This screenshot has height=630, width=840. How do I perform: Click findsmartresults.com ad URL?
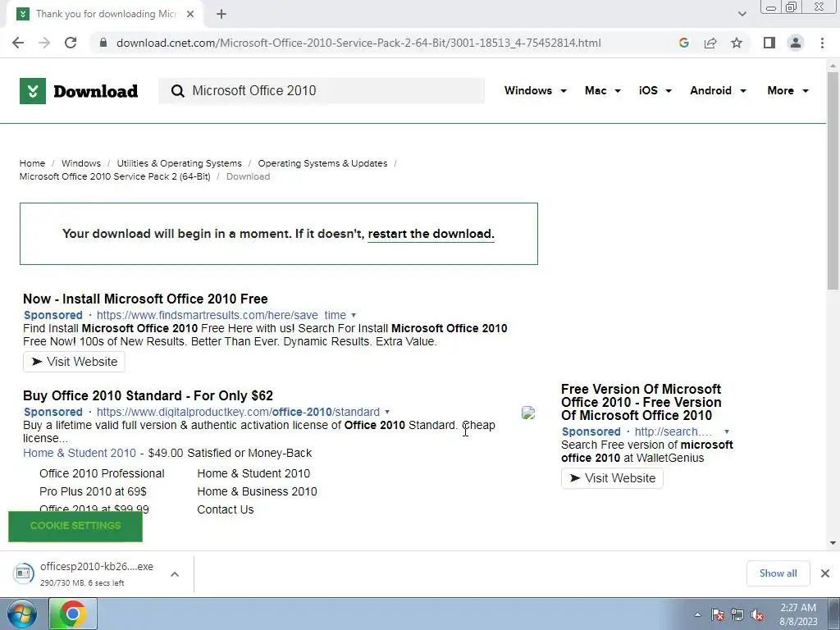click(221, 315)
